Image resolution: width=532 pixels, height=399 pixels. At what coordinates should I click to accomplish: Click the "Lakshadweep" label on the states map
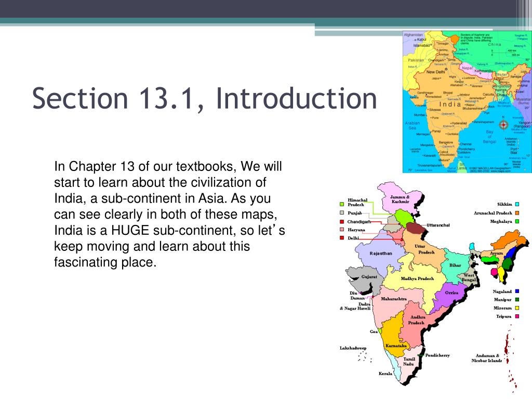coord(353,348)
